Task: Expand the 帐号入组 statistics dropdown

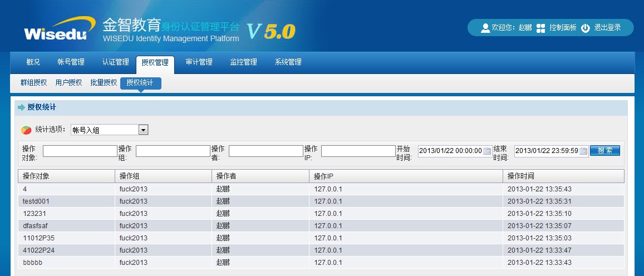Action: 143,130
